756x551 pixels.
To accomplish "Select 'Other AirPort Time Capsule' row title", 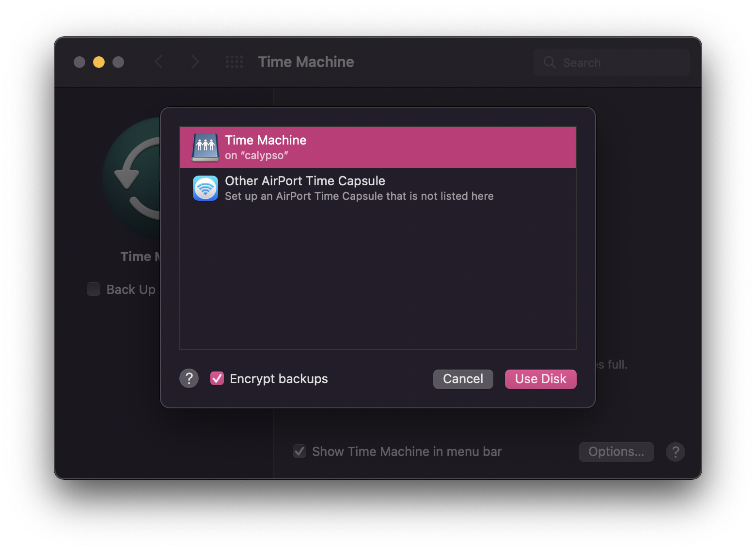I will [305, 181].
